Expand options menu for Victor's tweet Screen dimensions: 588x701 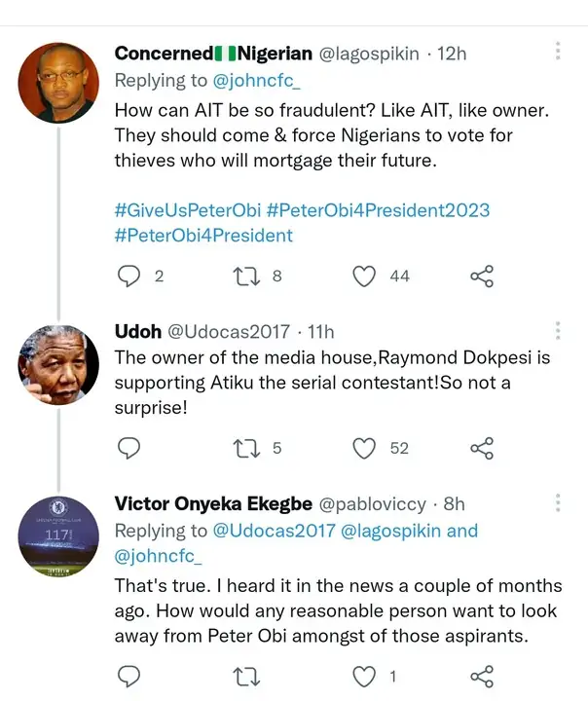point(558,502)
